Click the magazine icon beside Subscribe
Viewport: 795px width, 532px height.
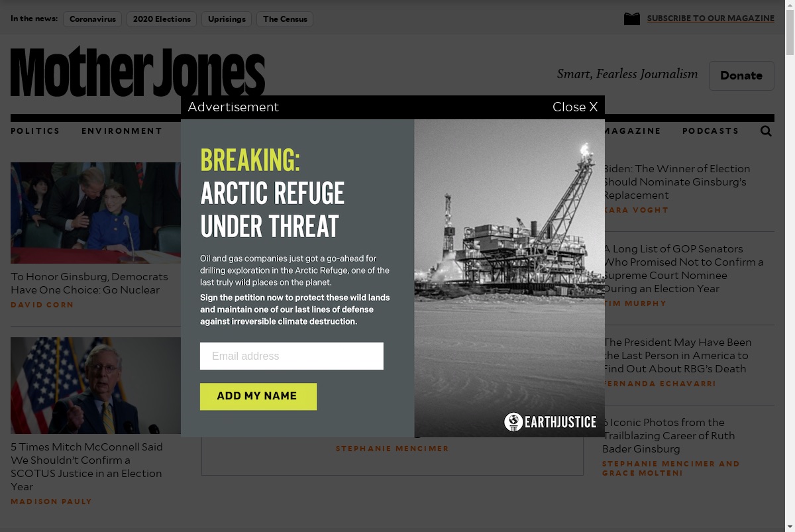[x=632, y=19]
